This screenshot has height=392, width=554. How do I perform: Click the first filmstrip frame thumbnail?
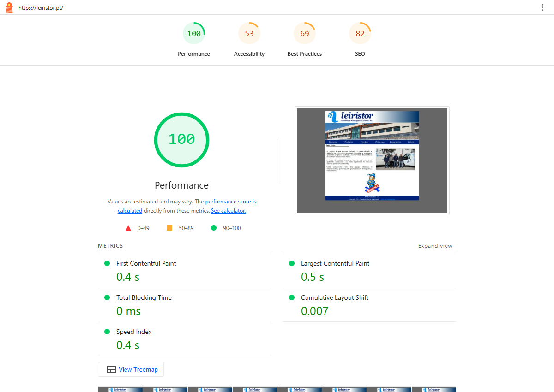120,389
